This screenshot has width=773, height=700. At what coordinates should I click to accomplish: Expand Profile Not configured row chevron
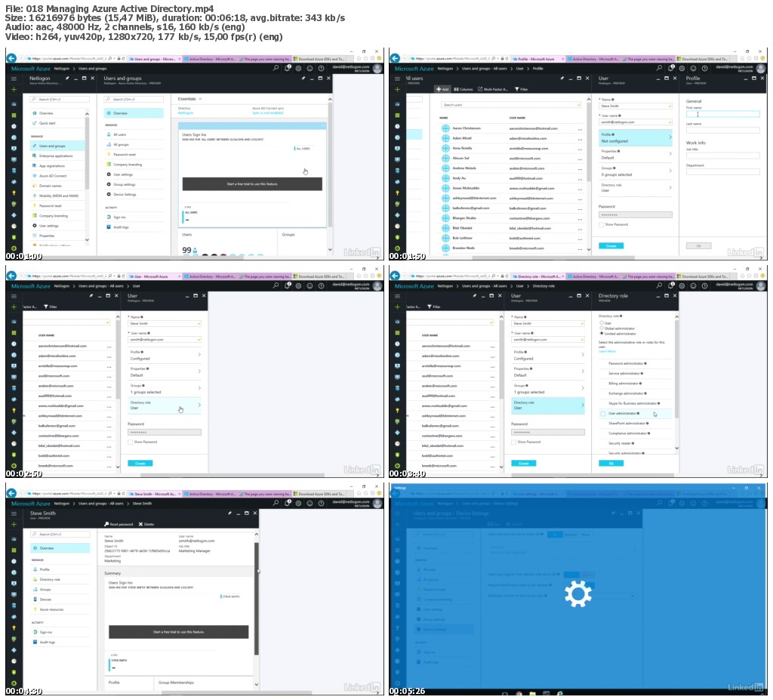[x=670, y=137]
